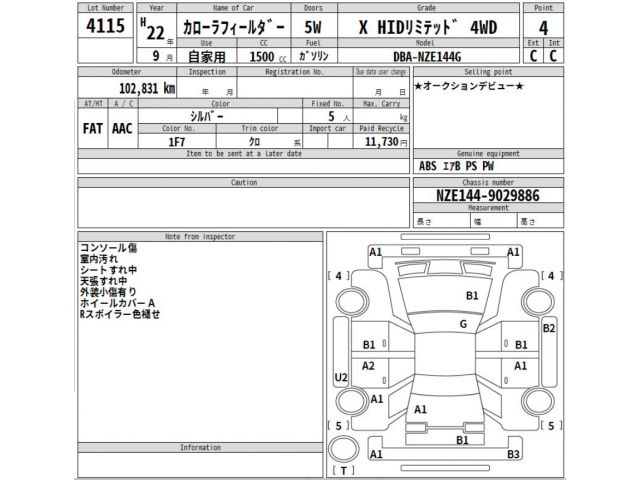This screenshot has width=640, height=480.
Task: Select the Inspection header
Action: pos(207,72)
